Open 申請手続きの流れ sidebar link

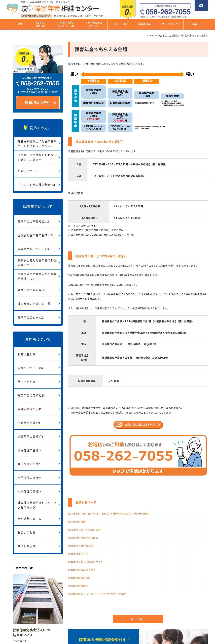[x=38, y=409]
